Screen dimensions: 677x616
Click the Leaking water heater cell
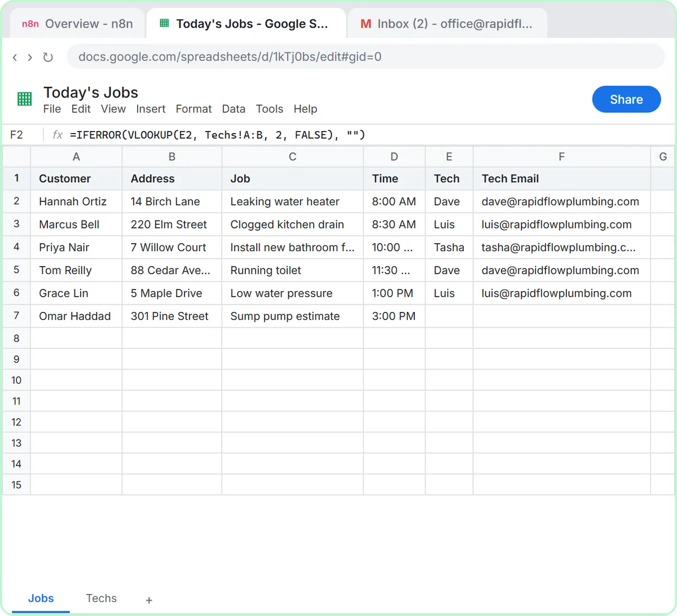(x=293, y=201)
